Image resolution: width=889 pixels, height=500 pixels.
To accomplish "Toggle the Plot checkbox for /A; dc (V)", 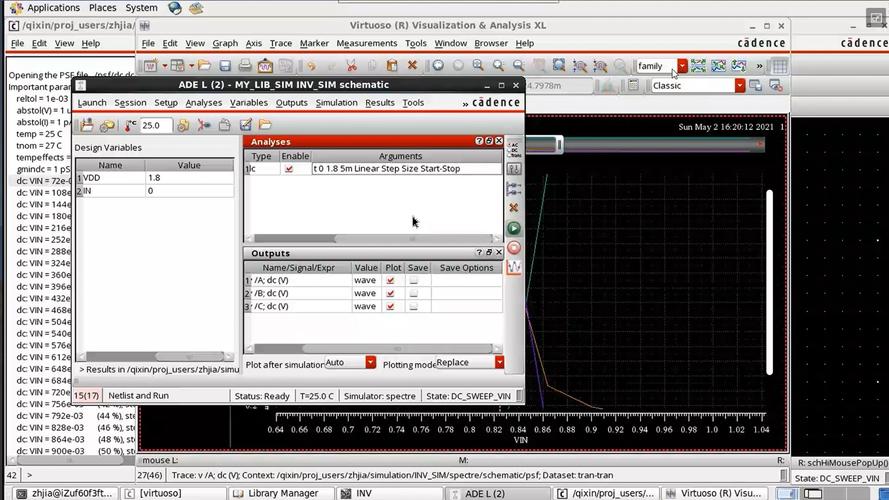I will 390,280.
